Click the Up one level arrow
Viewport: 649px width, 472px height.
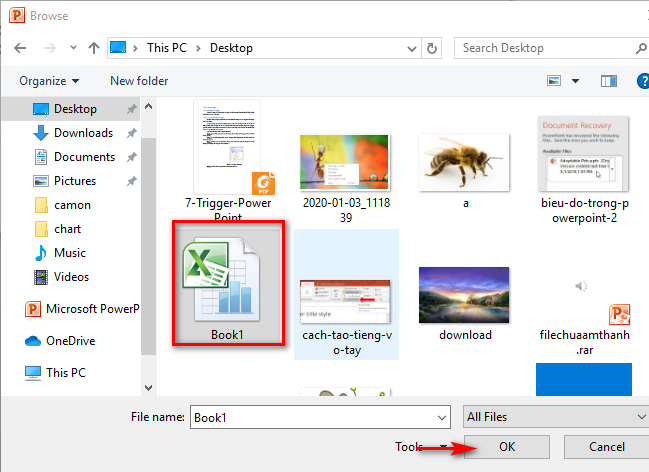pos(92,47)
